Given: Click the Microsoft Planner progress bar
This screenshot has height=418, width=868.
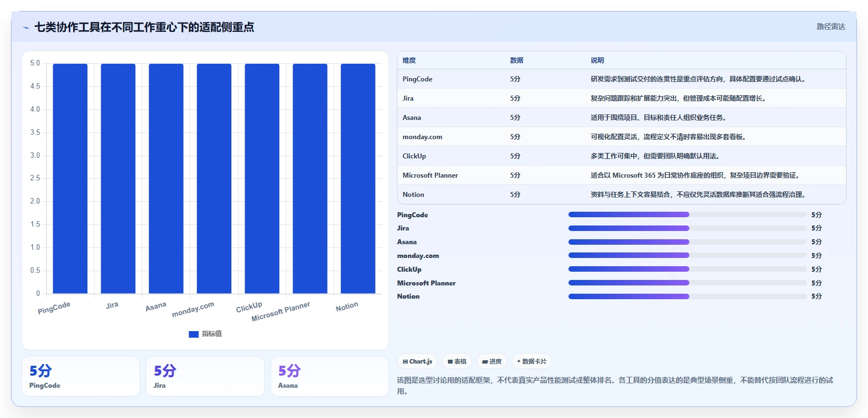Looking at the screenshot, I should [x=688, y=283].
